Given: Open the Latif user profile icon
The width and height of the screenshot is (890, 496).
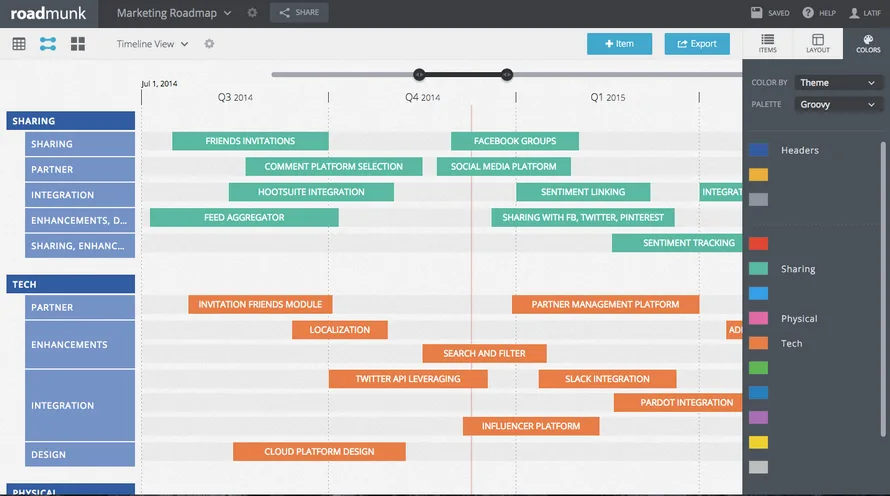Looking at the screenshot, I should 854,12.
